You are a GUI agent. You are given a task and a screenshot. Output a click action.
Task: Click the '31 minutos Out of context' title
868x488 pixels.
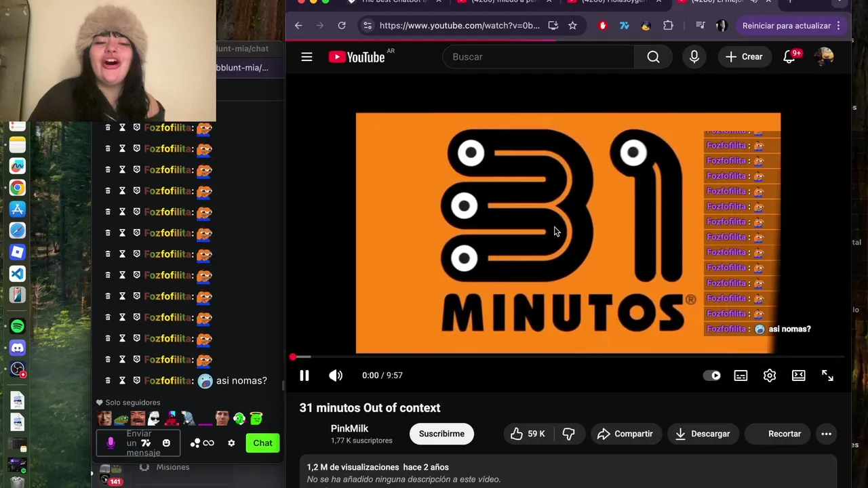click(x=370, y=408)
